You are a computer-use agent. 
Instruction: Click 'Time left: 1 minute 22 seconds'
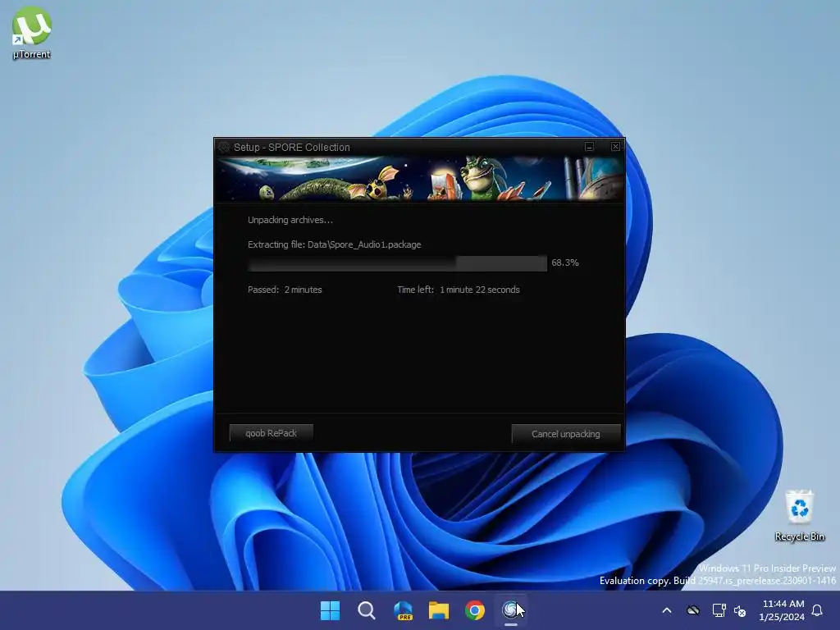[459, 290]
